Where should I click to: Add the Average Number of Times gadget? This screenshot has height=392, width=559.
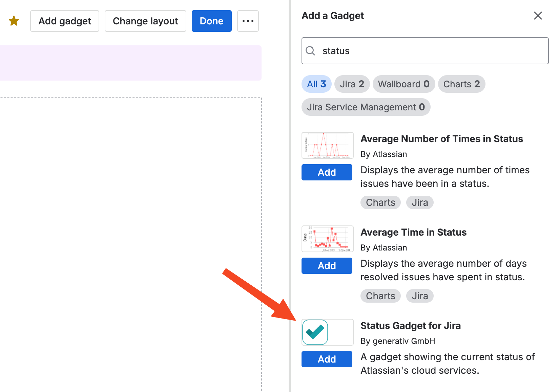pyautogui.click(x=327, y=172)
